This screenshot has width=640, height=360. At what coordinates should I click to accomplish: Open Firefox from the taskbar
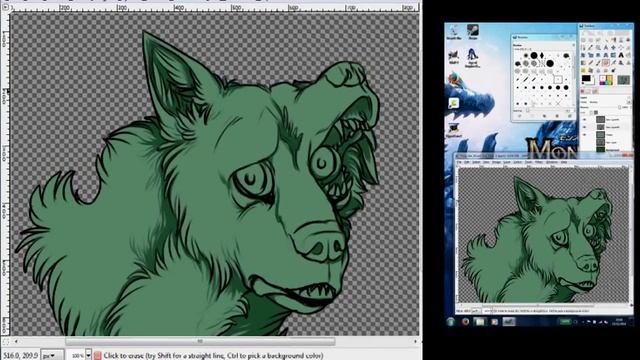(465, 322)
